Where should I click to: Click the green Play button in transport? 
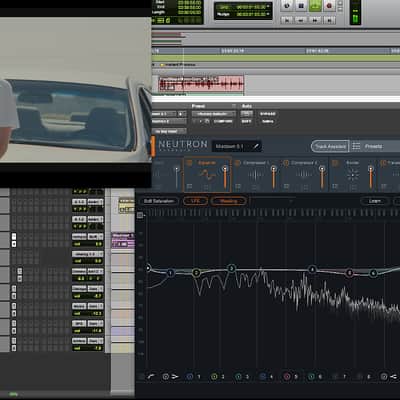[315, 6]
